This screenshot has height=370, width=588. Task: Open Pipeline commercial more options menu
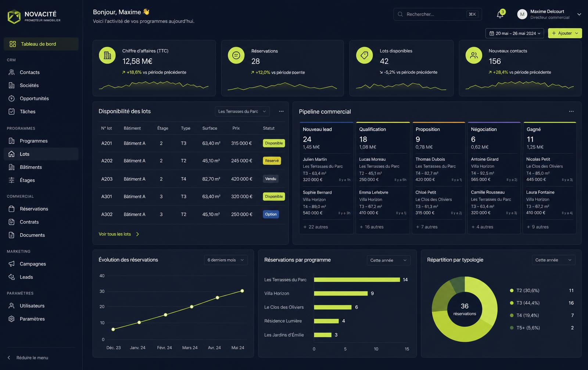[571, 111]
